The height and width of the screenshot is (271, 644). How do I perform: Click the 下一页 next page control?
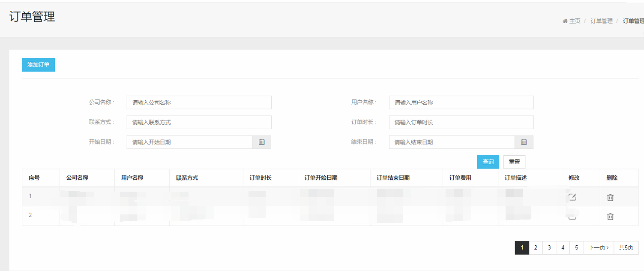coord(598,247)
